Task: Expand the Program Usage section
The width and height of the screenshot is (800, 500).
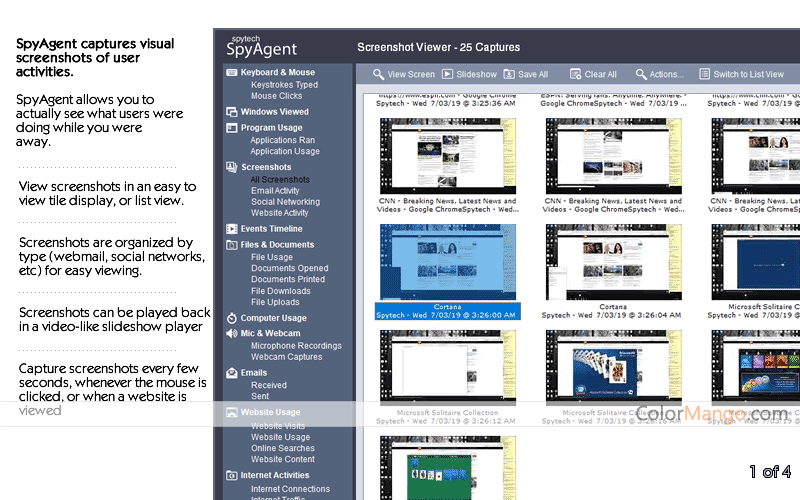Action: (x=271, y=128)
